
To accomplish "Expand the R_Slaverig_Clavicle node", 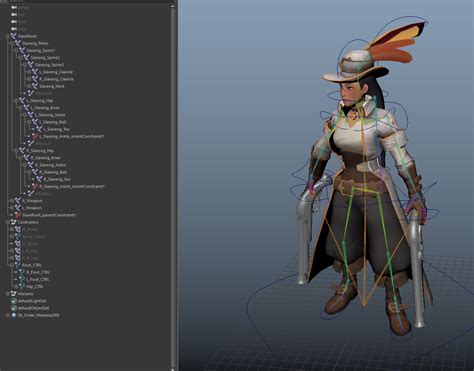I will (x=29, y=79).
